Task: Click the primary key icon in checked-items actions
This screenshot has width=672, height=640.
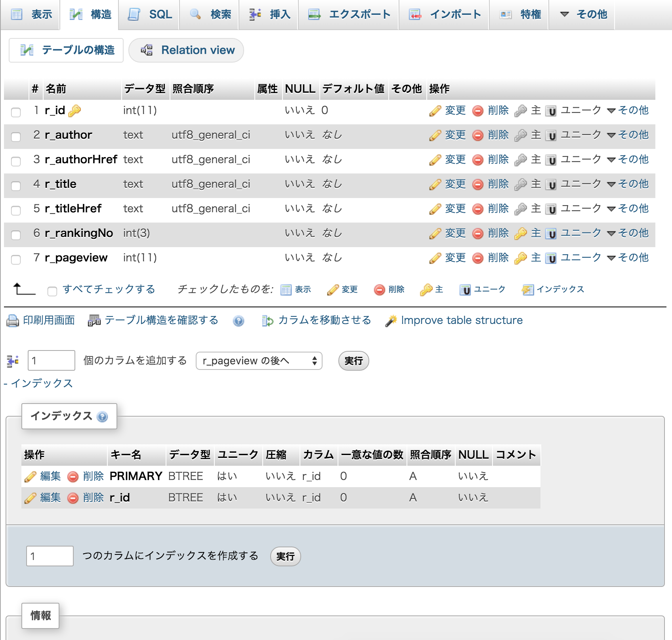Action: [x=426, y=290]
